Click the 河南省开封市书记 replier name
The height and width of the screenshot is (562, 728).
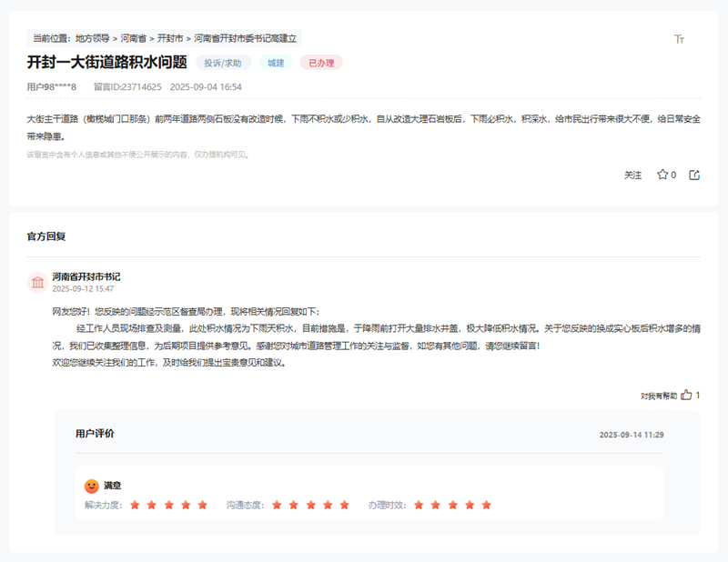pos(86,276)
